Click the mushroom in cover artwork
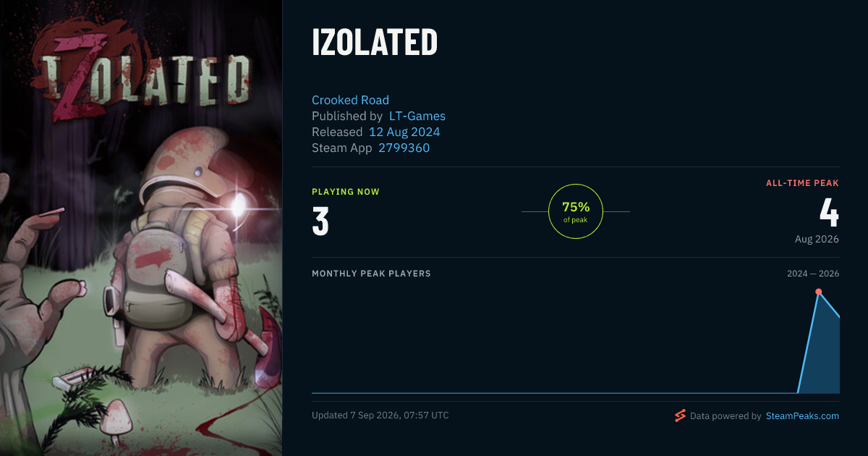The width and height of the screenshot is (868, 456). (x=116, y=420)
